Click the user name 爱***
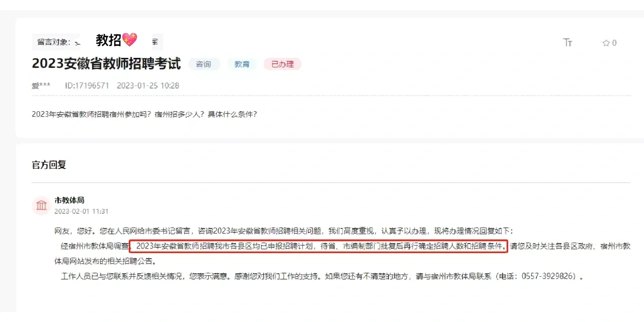The width and height of the screenshot is (644, 322). (x=41, y=86)
